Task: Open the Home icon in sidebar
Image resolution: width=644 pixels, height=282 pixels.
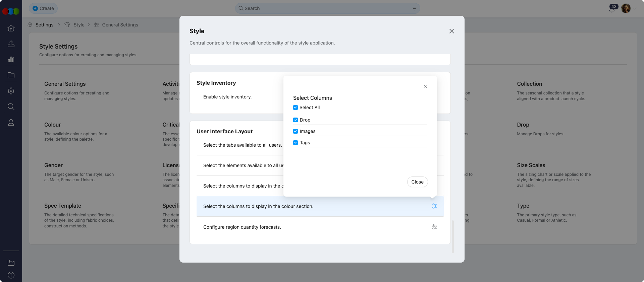Action: point(11,28)
